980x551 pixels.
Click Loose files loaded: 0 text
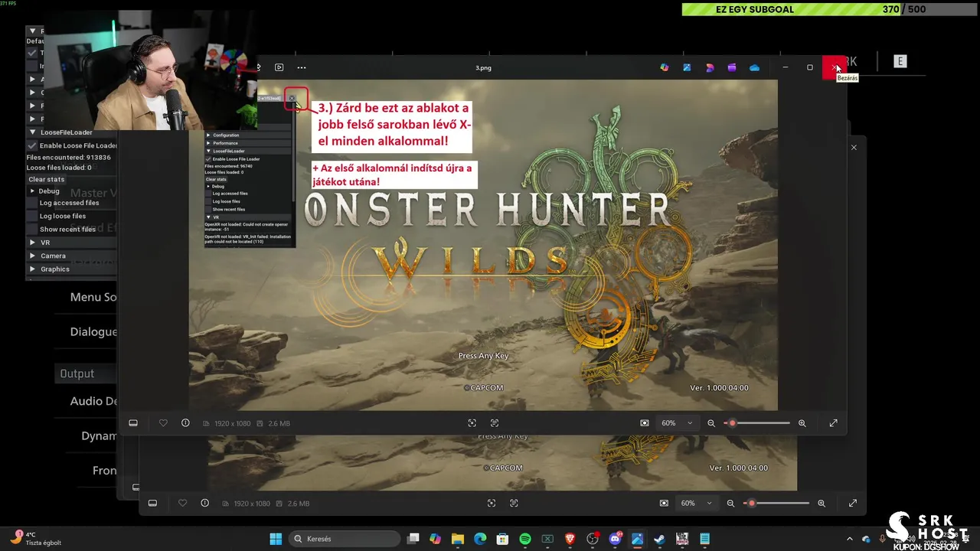(59, 168)
